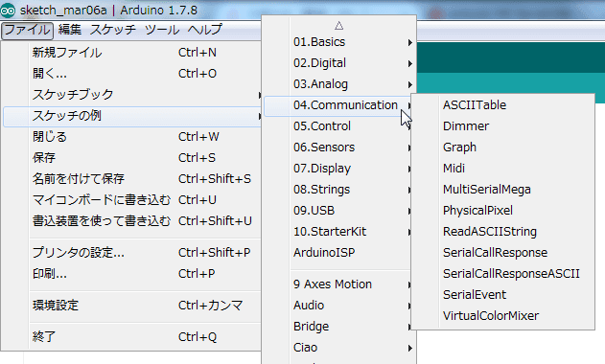Select 書込装置を使って書き込む entry
The image size is (605, 364).
tap(132, 221)
